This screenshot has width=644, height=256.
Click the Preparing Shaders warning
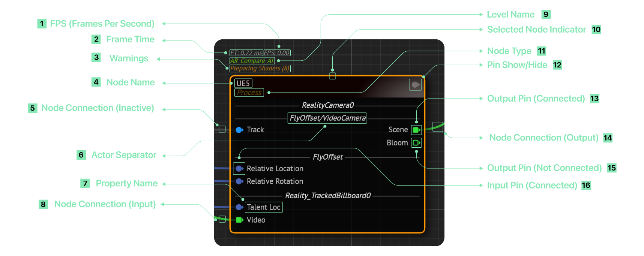click(x=260, y=68)
